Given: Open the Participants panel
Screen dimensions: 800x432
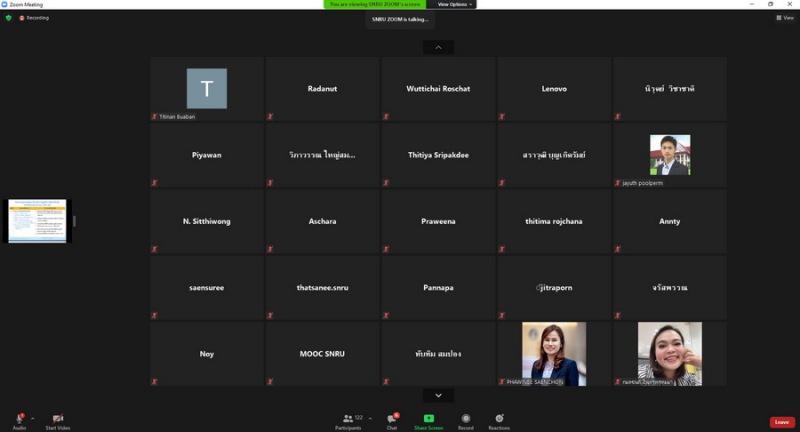Looking at the screenshot, I should 349,418.
